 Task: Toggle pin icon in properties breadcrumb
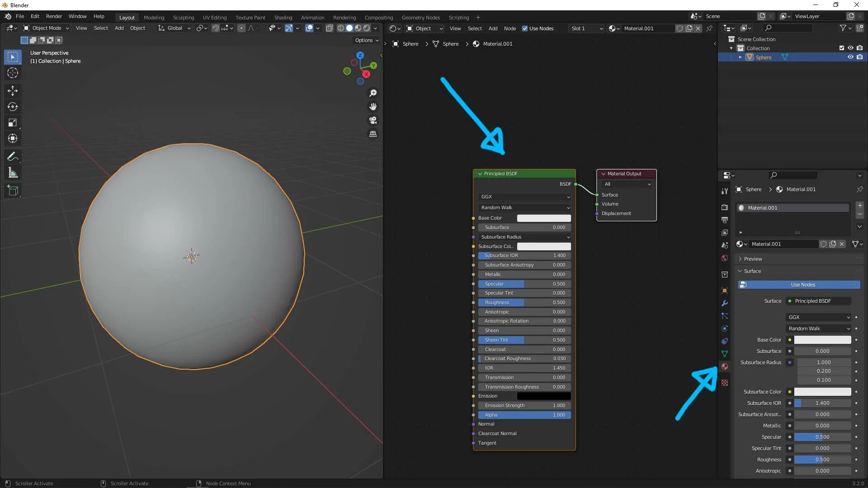click(859, 189)
